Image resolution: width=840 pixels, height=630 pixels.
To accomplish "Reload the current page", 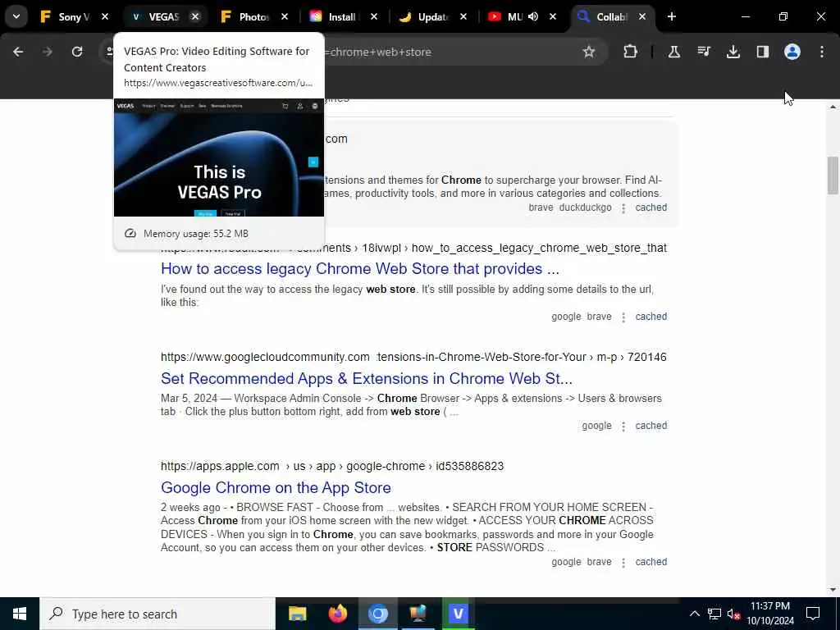I will pyautogui.click(x=77, y=52).
